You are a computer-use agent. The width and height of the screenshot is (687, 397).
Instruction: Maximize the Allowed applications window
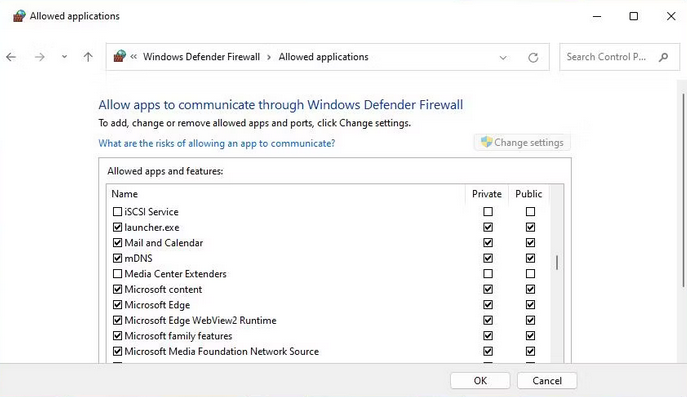(634, 16)
